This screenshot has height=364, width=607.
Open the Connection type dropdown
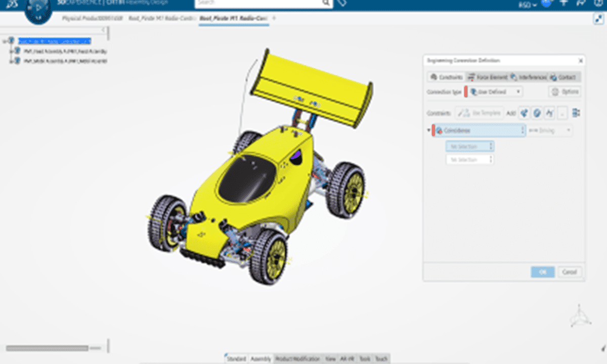click(x=494, y=92)
